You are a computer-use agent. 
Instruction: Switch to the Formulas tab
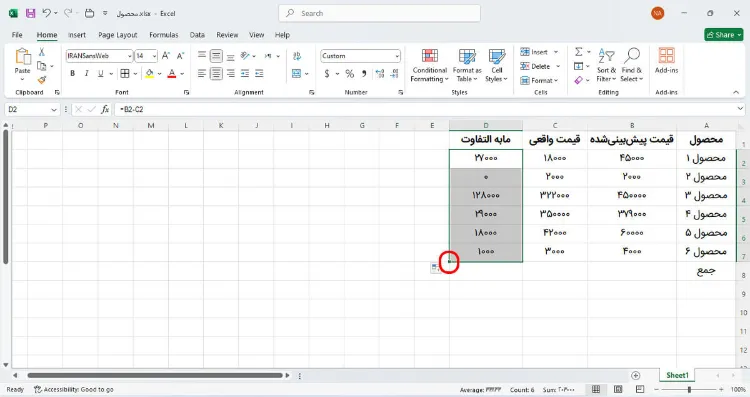164,35
